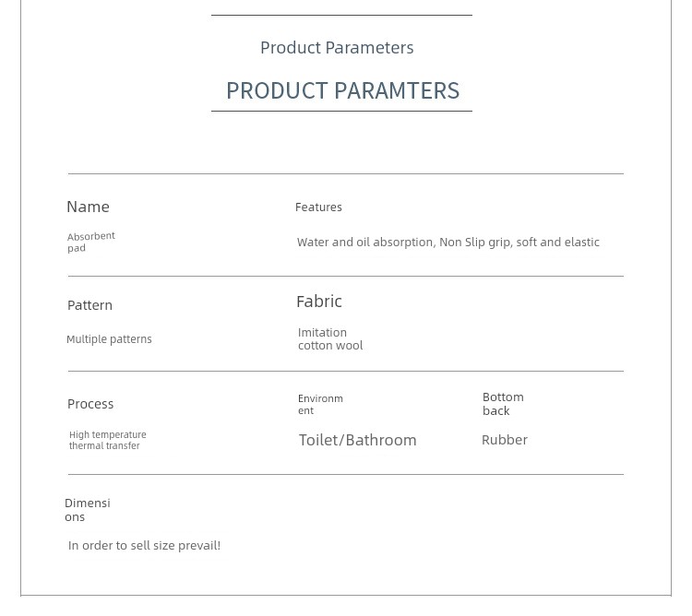Click the 'Absorbent pad' value
The image size is (692, 616).
click(91, 243)
